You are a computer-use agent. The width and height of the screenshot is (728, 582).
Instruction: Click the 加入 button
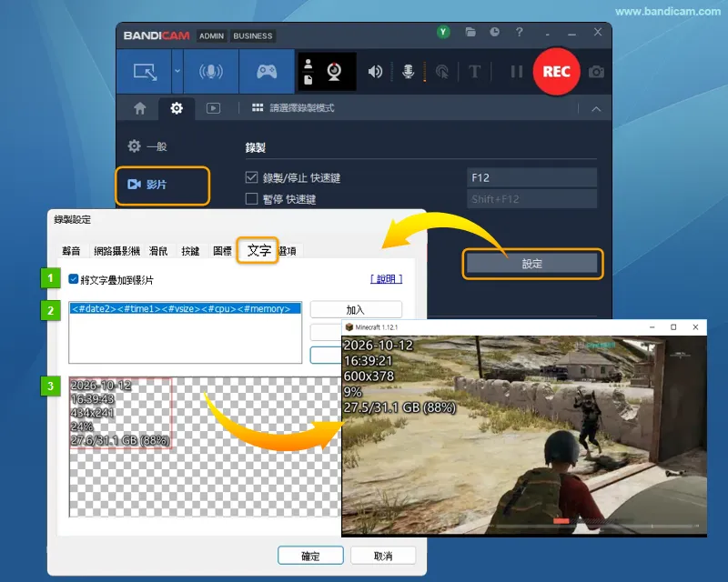tap(356, 309)
